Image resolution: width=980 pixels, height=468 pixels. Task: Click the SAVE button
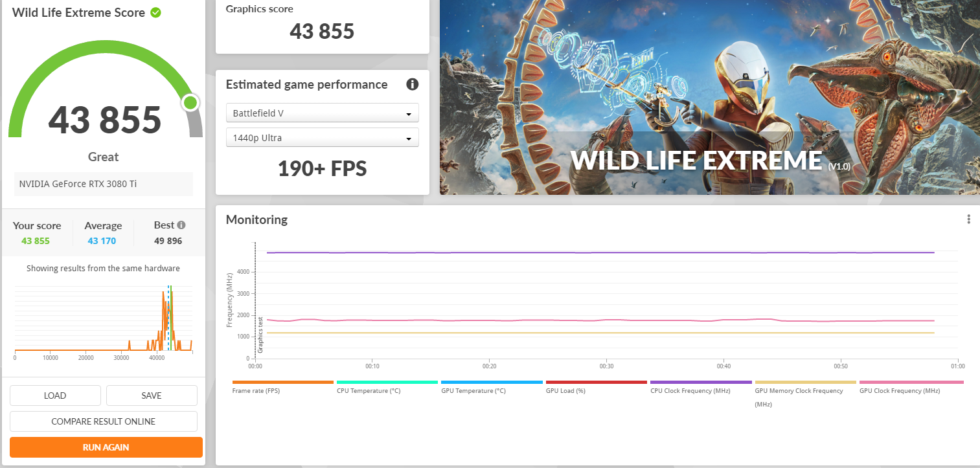click(152, 396)
